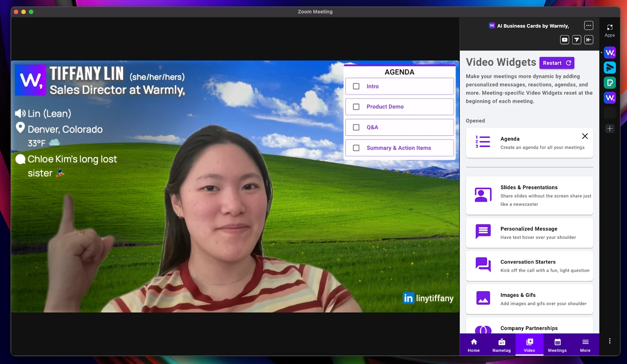Open Conversation Starters widget
The height and width of the screenshot is (364, 627).
click(x=529, y=266)
